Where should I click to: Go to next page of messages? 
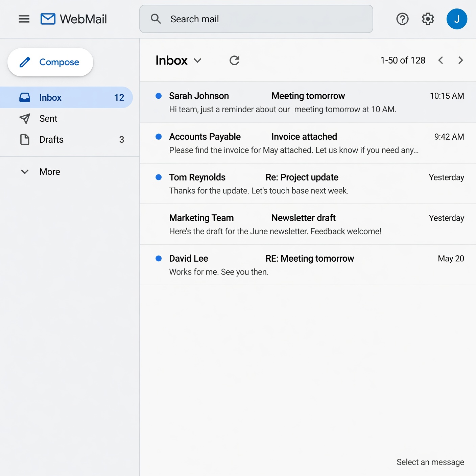pyautogui.click(x=460, y=60)
